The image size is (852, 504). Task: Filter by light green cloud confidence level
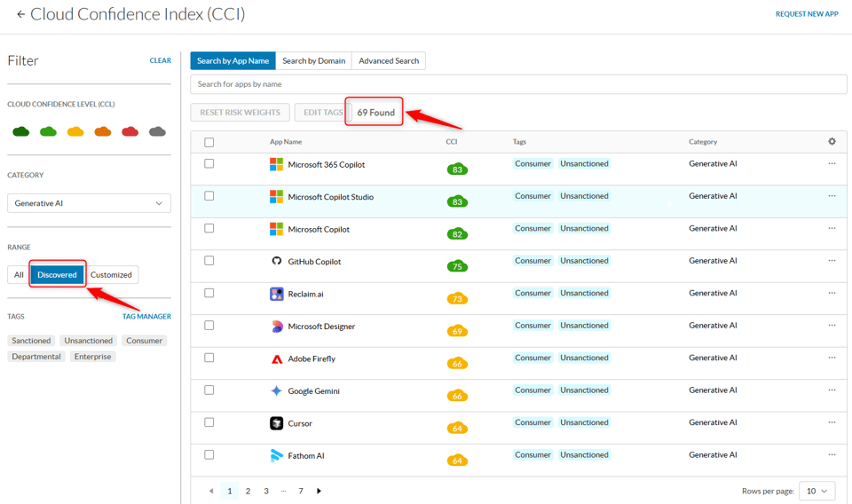(48, 131)
